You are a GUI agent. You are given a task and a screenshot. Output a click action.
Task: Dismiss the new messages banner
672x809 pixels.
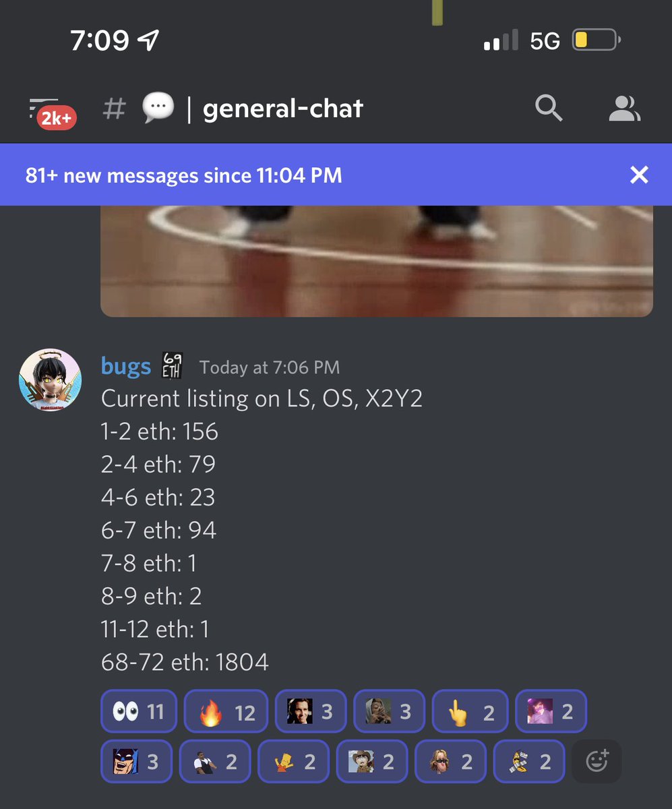[x=638, y=175]
